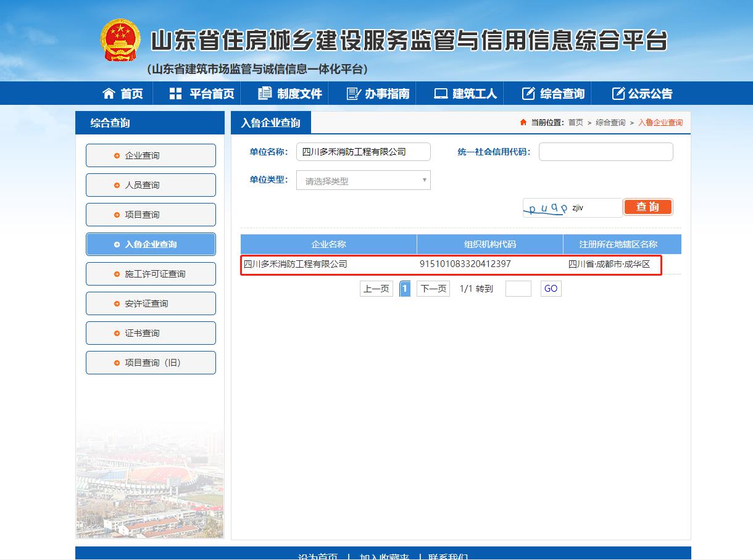Click the 统一社会信用代码 input field
Image resolution: width=753 pixels, height=560 pixels.
[x=605, y=152]
